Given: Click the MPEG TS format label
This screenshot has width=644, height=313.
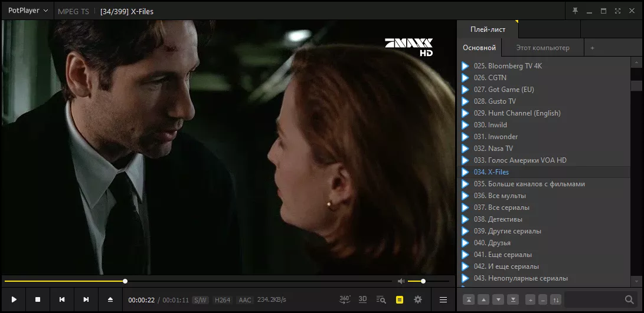Looking at the screenshot, I should click(x=74, y=11).
